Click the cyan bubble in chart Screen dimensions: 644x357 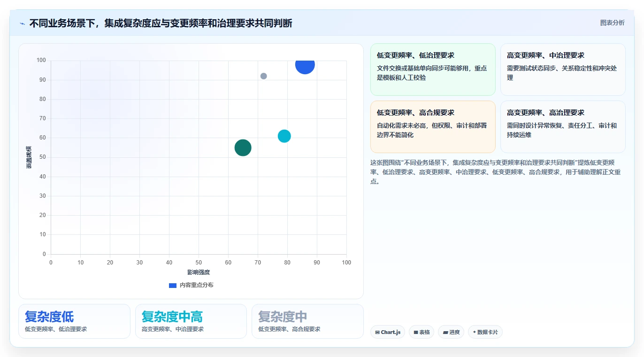[284, 136]
